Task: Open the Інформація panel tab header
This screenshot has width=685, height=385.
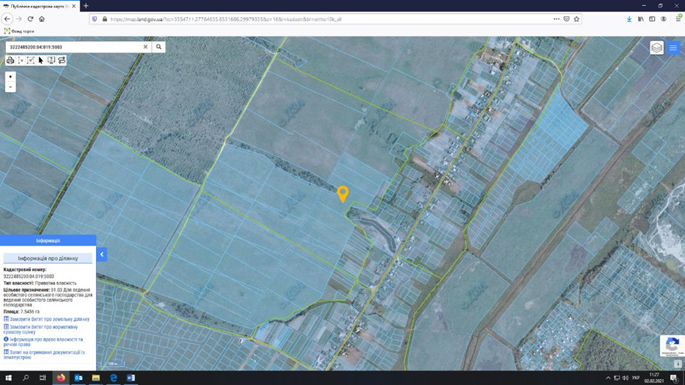Action: coord(48,240)
